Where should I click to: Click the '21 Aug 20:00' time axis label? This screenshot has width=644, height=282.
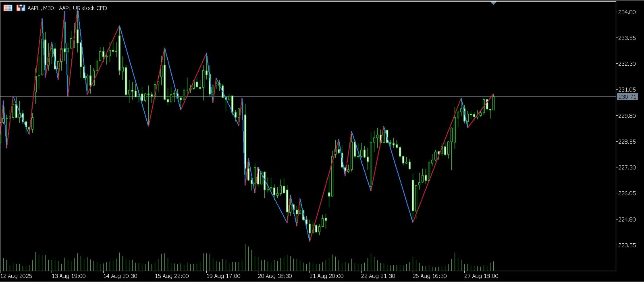(x=326, y=276)
